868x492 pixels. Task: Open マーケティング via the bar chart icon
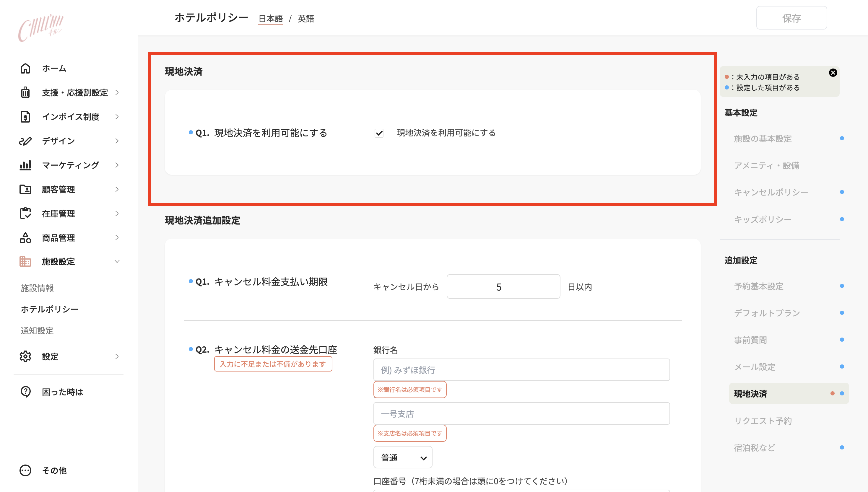[x=26, y=165]
